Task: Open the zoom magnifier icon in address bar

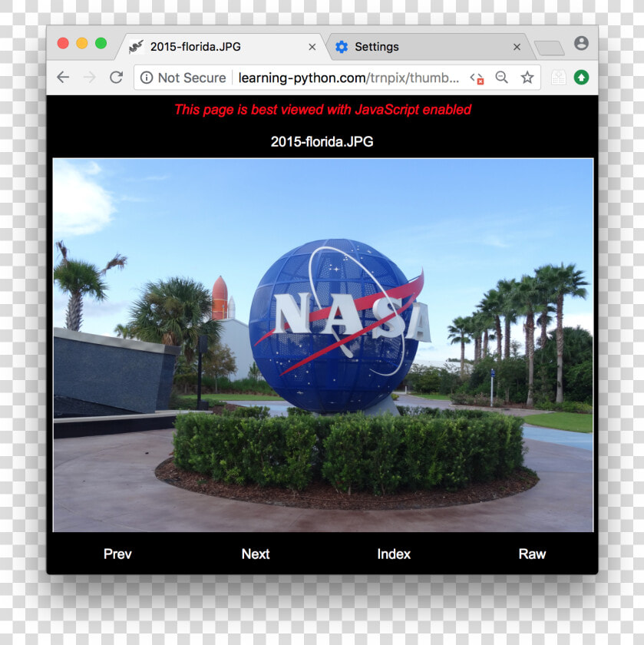Action: click(x=501, y=78)
